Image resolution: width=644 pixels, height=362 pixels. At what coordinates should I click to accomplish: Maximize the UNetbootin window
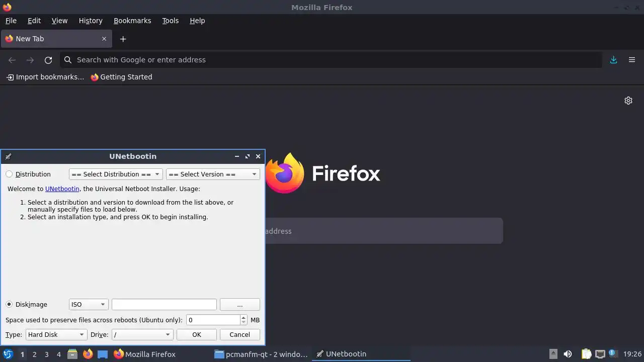(x=247, y=156)
